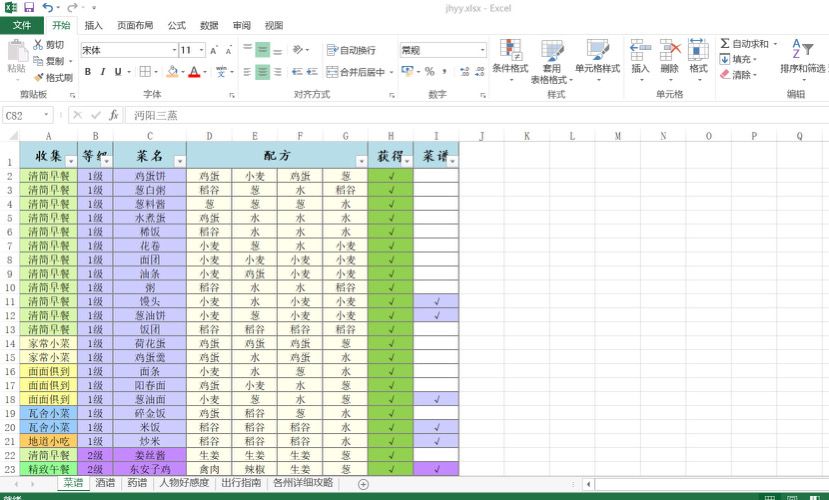The width and height of the screenshot is (829, 500).
Task: Add a new sheet with plus button
Action: [x=363, y=484]
